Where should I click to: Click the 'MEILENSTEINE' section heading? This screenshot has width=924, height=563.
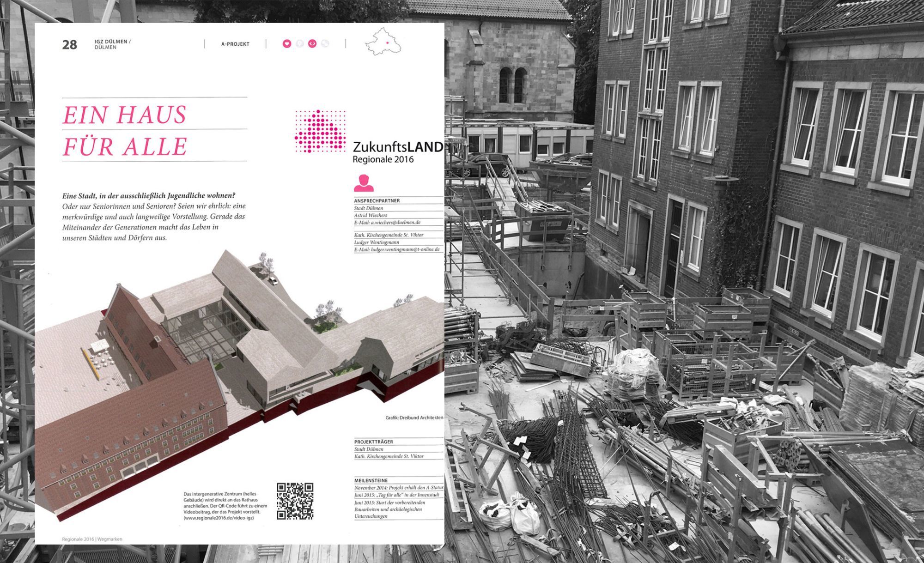[371, 481]
